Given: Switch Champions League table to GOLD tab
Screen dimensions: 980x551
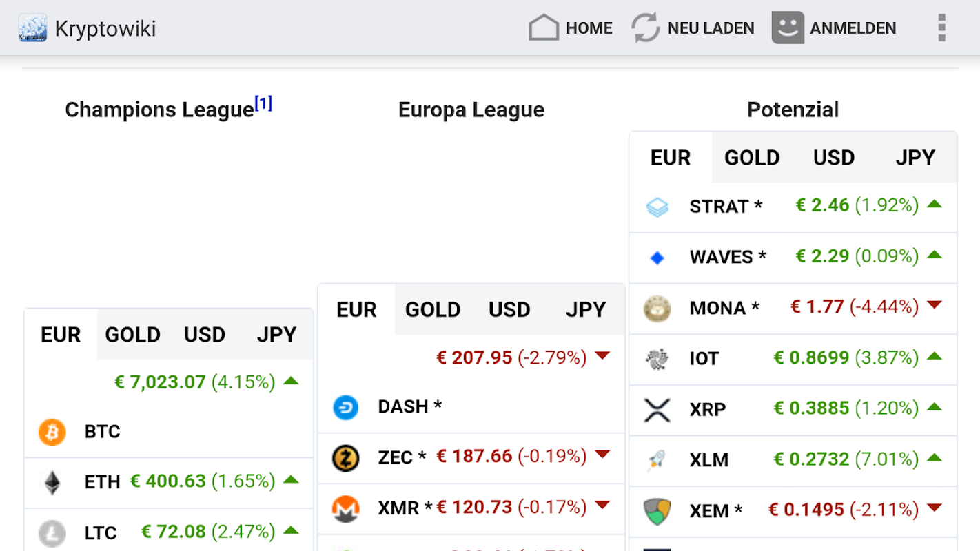Looking at the screenshot, I should pos(132,335).
